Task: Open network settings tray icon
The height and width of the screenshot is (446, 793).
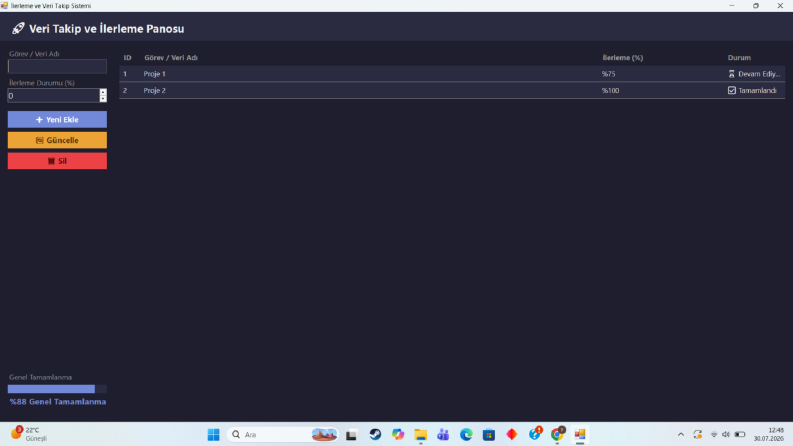Action: pos(714,434)
